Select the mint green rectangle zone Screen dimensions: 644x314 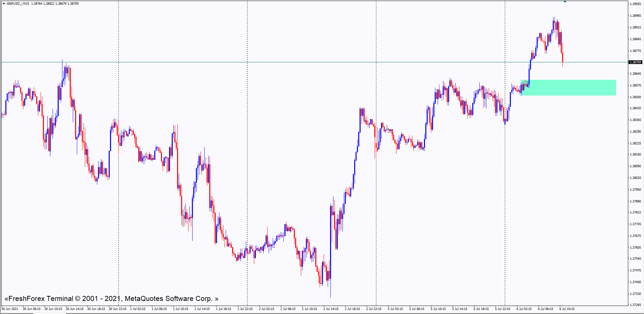pyautogui.click(x=570, y=87)
